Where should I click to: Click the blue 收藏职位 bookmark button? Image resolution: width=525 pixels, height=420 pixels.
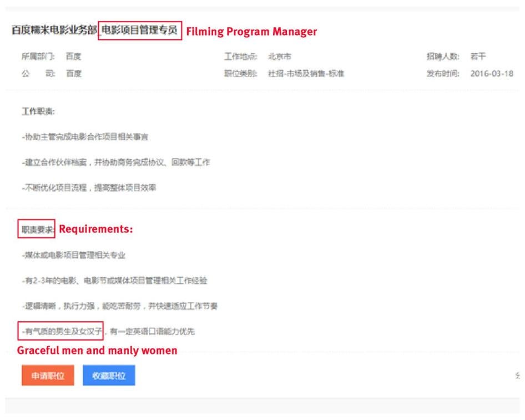(109, 376)
